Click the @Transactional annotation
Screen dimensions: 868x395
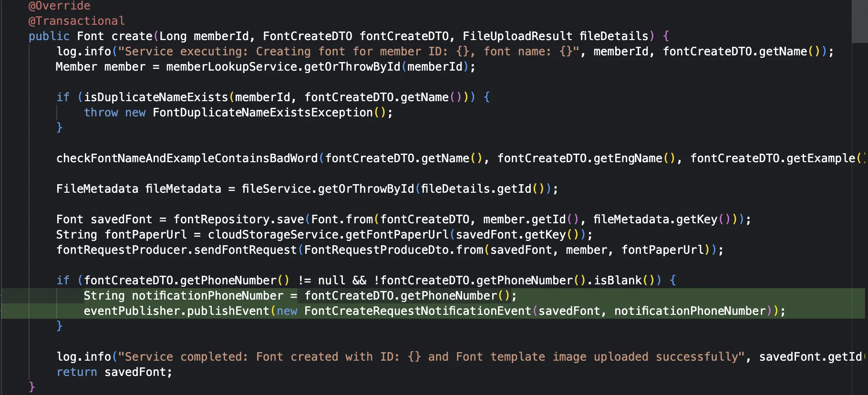(76, 21)
